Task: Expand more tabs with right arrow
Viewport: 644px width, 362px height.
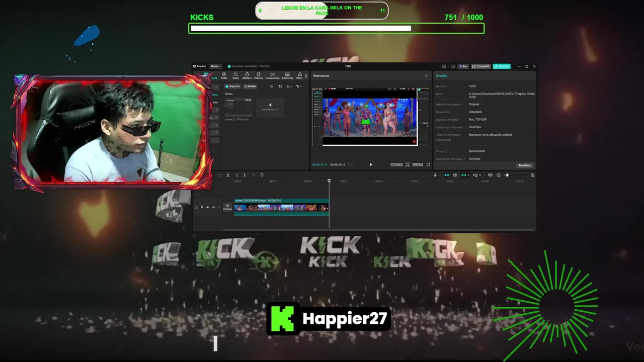Action: click(306, 76)
